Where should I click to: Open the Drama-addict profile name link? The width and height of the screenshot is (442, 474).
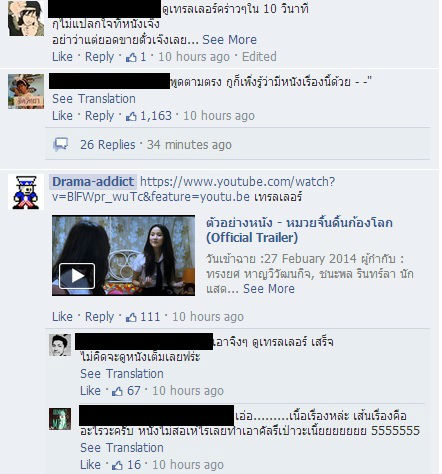(x=93, y=182)
